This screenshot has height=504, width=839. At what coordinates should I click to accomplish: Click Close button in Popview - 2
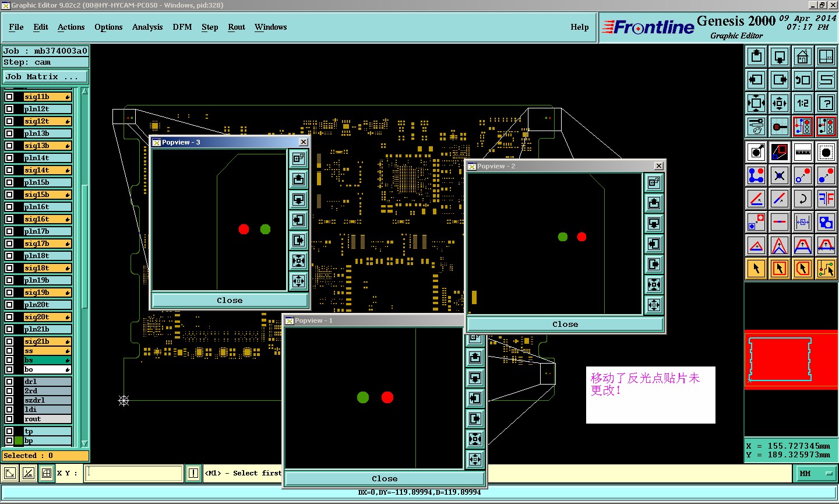coord(565,325)
